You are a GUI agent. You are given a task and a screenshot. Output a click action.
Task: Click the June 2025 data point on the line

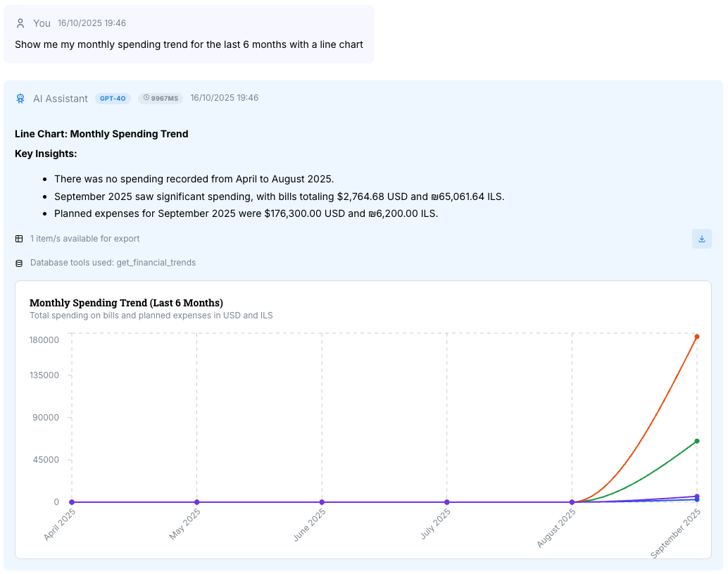[321, 501]
